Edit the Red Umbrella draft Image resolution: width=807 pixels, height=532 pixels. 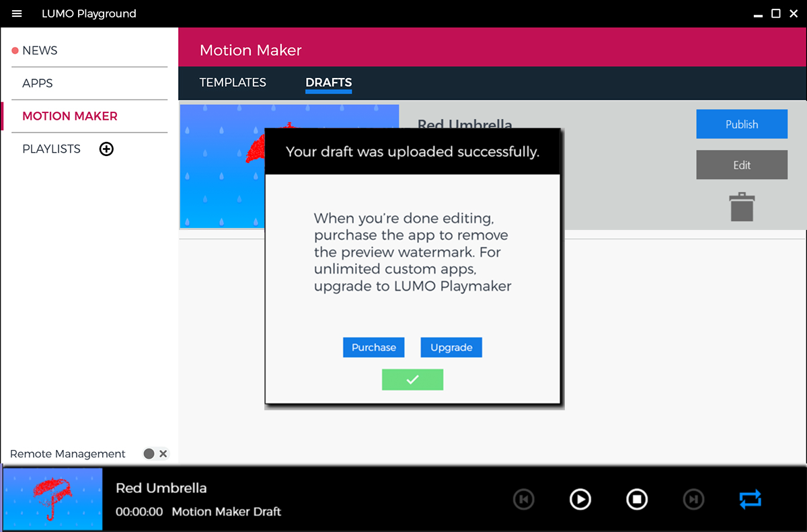coord(742,165)
